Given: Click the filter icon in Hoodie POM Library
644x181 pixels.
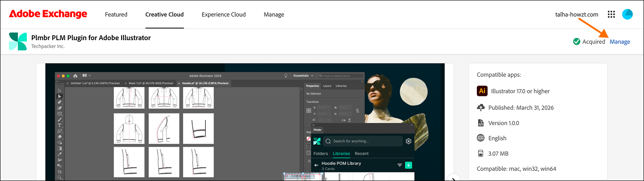Looking at the screenshot, I should [x=400, y=165].
